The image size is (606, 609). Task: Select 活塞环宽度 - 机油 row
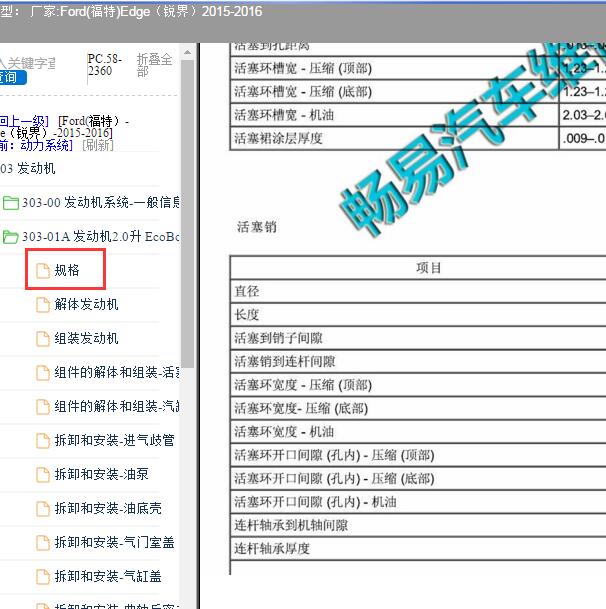(418, 432)
